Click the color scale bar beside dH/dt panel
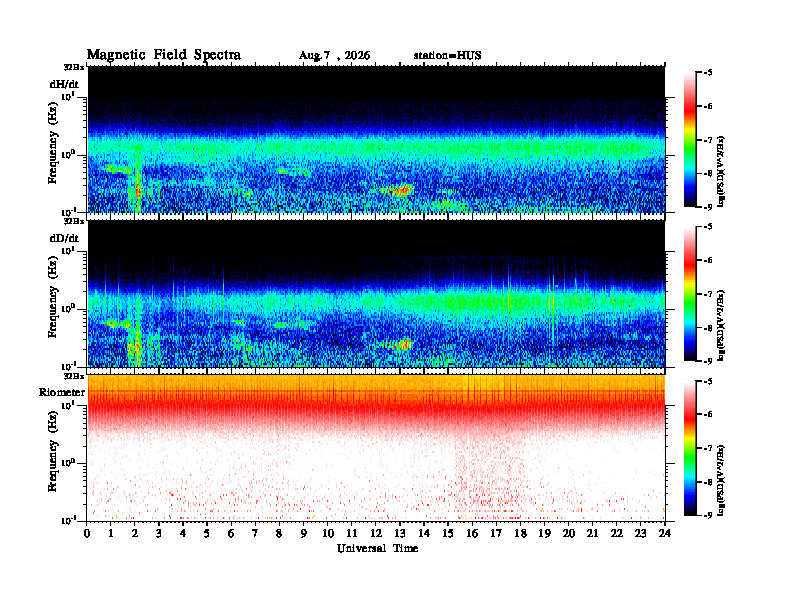Image resolution: width=792 pixels, height=612 pixels. pos(690,140)
